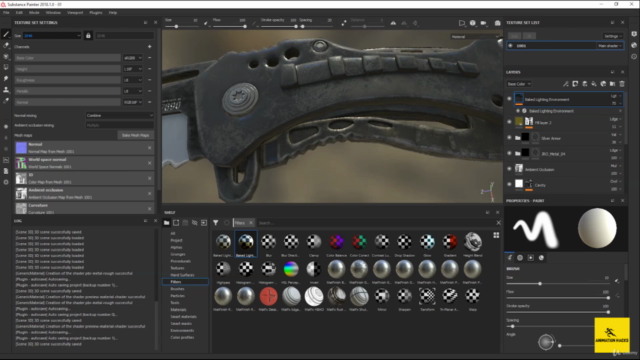Open the texture set Size dropdown
The image size is (640, 360).
coord(52,36)
